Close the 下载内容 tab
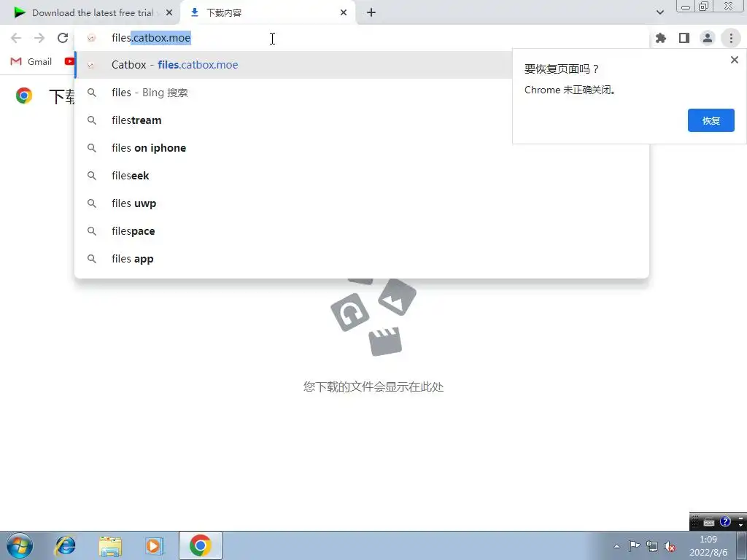 coord(344,13)
